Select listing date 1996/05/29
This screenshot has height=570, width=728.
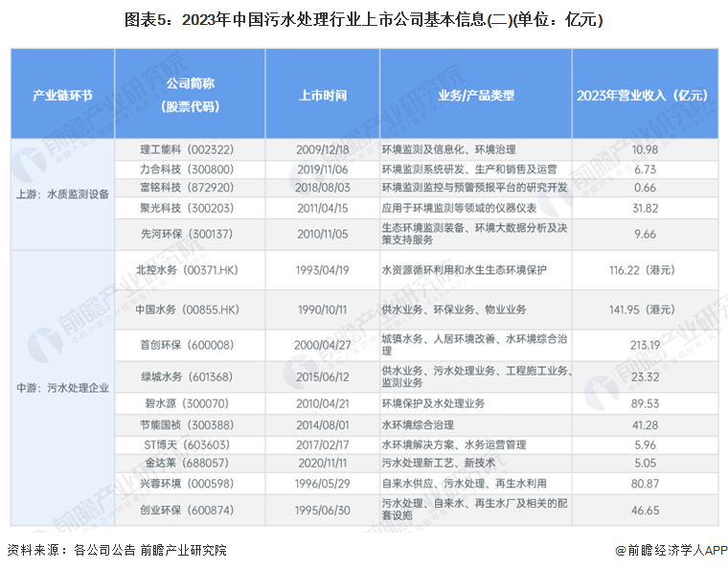coord(323,483)
